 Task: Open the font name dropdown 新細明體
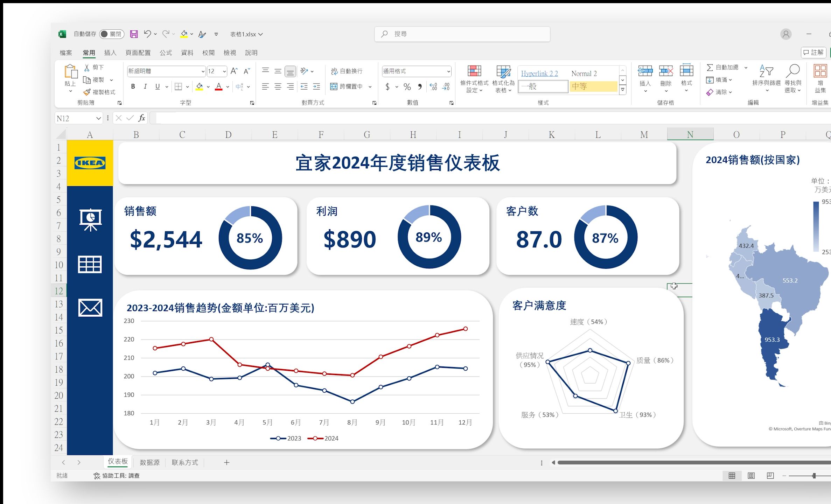point(203,71)
